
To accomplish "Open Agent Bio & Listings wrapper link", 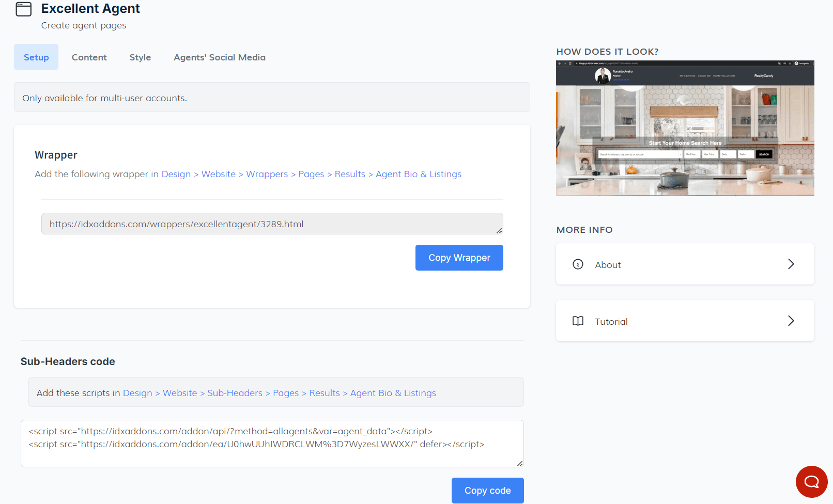I will (418, 175).
